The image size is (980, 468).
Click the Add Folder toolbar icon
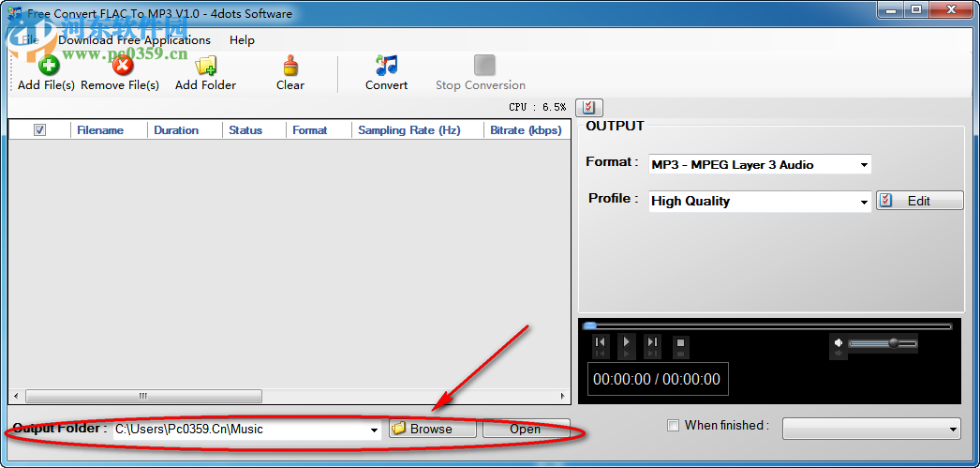tap(205, 65)
